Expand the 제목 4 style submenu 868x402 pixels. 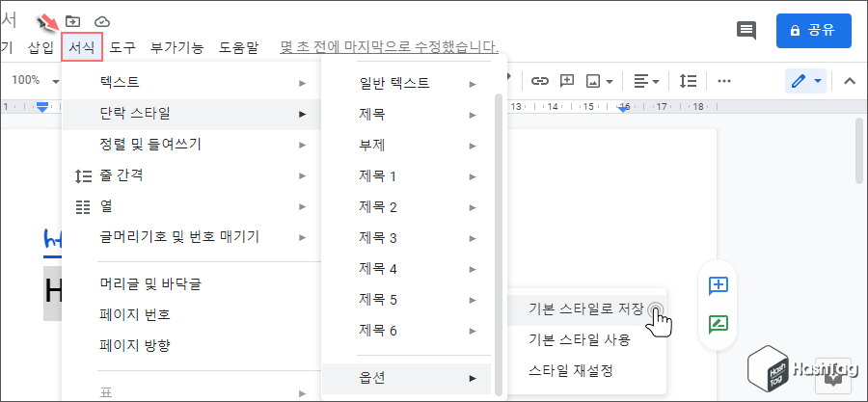[x=407, y=269]
